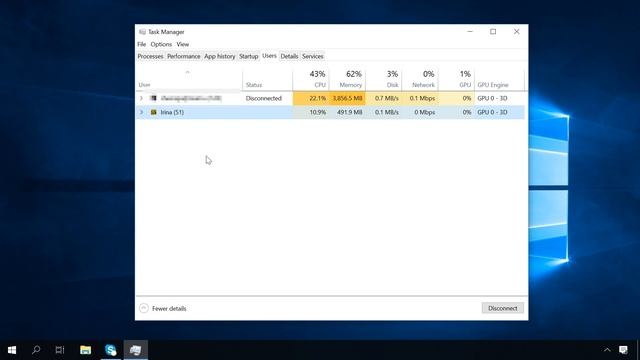Select the Irina (51) user name
This screenshot has height=360, width=640.
(172, 112)
